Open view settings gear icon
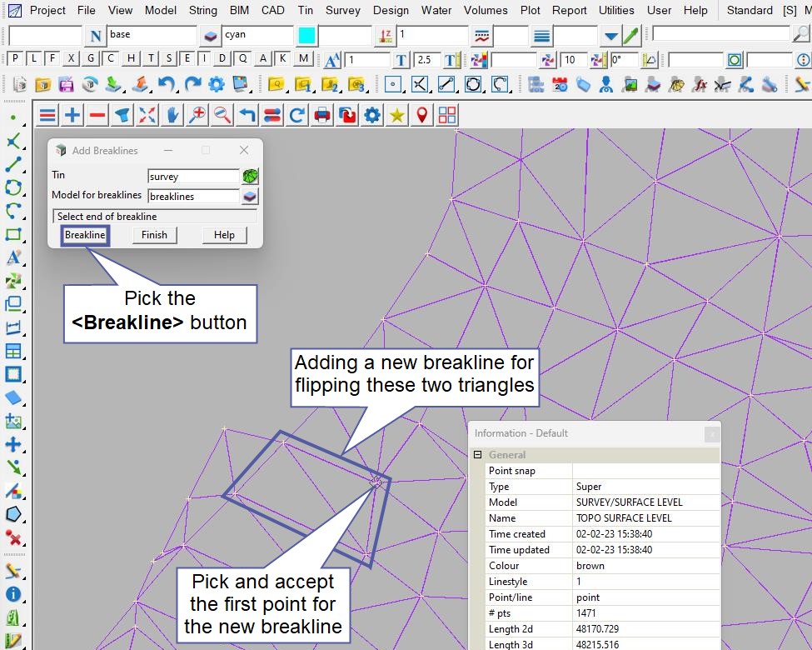Image resolution: width=812 pixels, height=650 pixels. coord(372,115)
